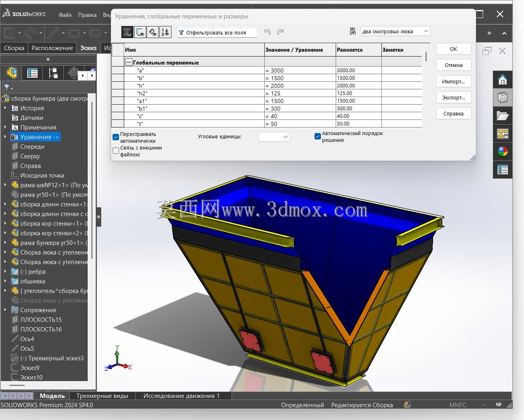Click the 'Импорт...' button
This screenshot has height=420, width=524.
pyautogui.click(x=453, y=81)
